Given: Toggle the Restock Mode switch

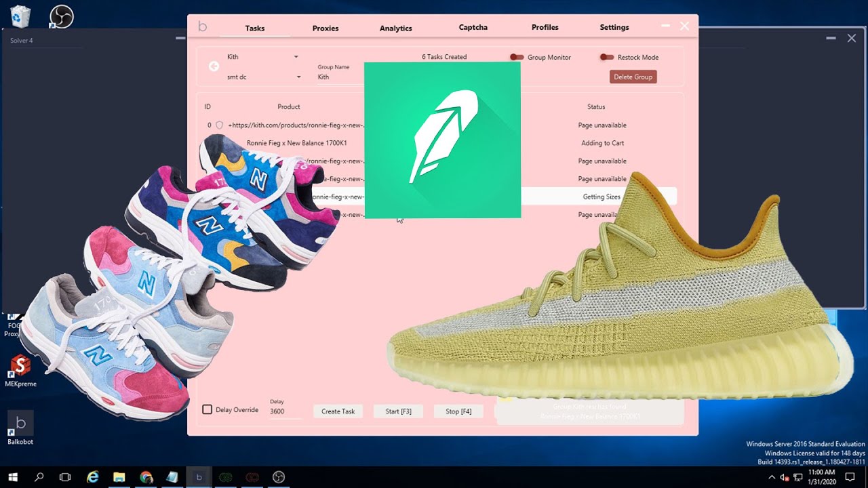Looking at the screenshot, I should coord(607,58).
